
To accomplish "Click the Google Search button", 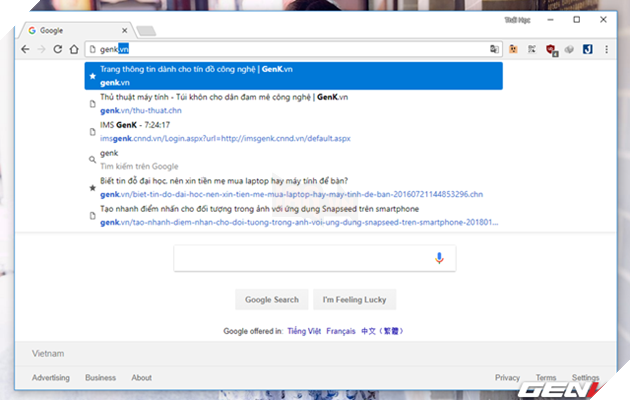I will tap(272, 300).
